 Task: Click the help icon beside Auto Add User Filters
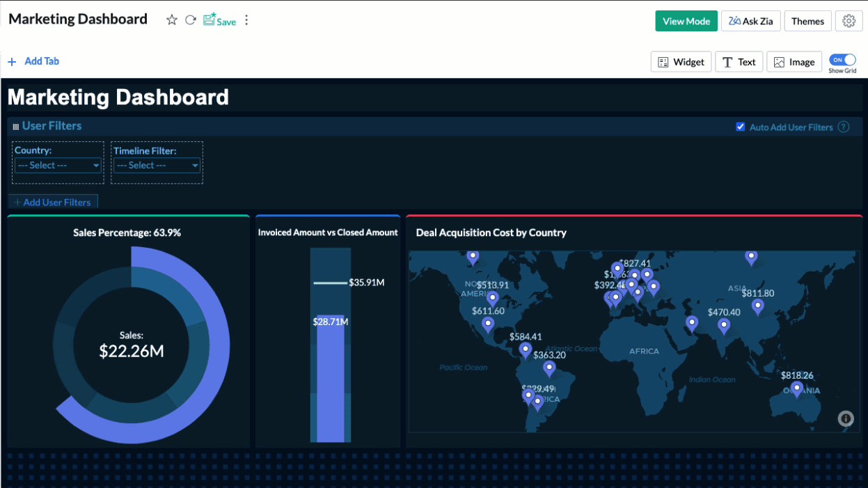point(844,127)
